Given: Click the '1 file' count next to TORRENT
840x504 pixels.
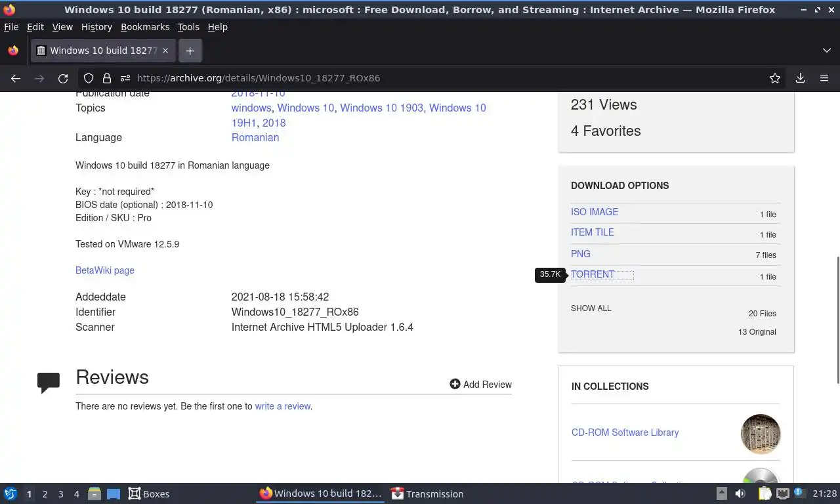Looking at the screenshot, I should click(x=768, y=277).
